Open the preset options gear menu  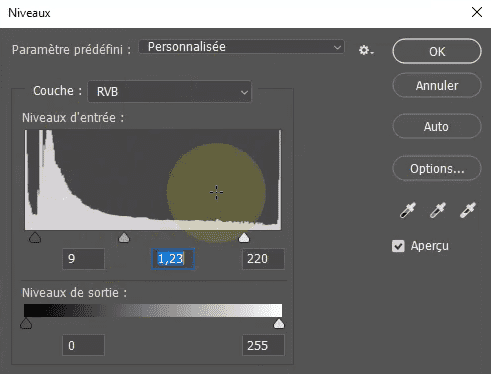pyautogui.click(x=366, y=50)
